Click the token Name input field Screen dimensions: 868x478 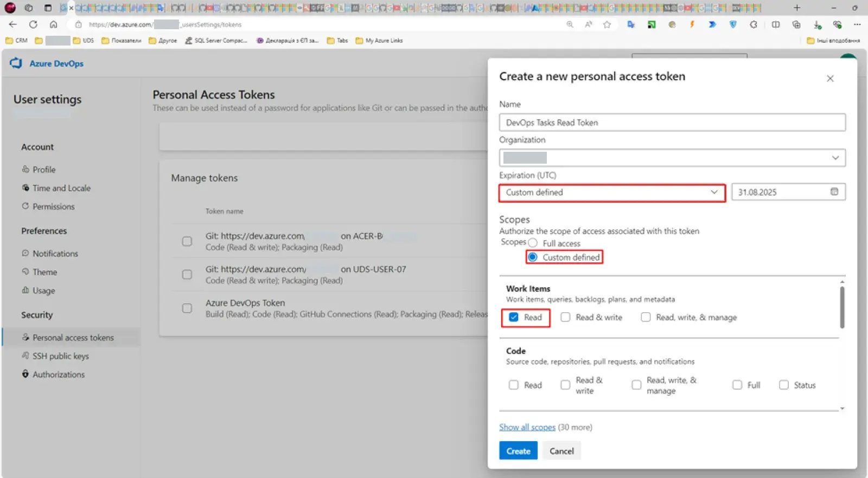[672, 122]
